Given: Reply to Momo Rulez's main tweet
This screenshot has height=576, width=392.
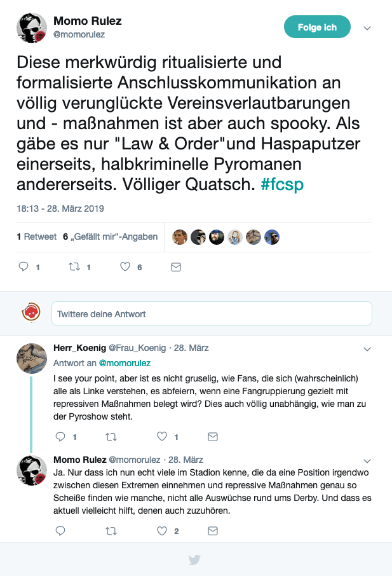Looking at the screenshot, I should [24, 267].
